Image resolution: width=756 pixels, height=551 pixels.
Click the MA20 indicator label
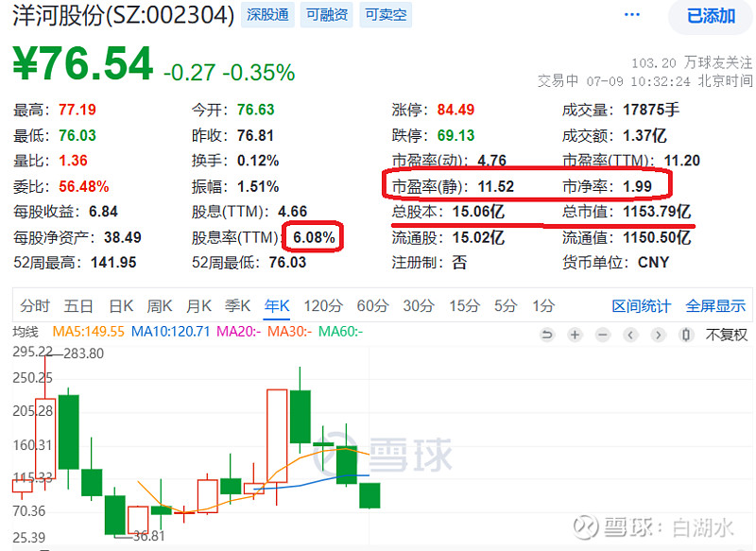point(239,332)
